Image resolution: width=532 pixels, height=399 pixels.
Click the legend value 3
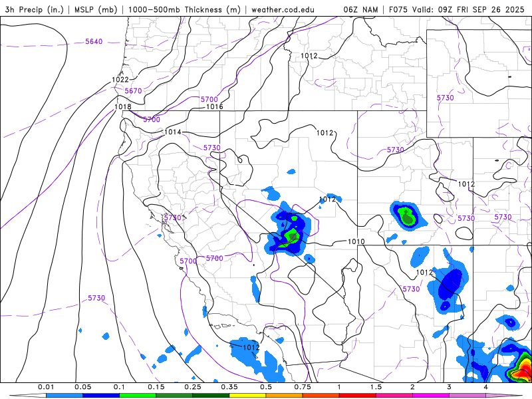click(x=450, y=387)
